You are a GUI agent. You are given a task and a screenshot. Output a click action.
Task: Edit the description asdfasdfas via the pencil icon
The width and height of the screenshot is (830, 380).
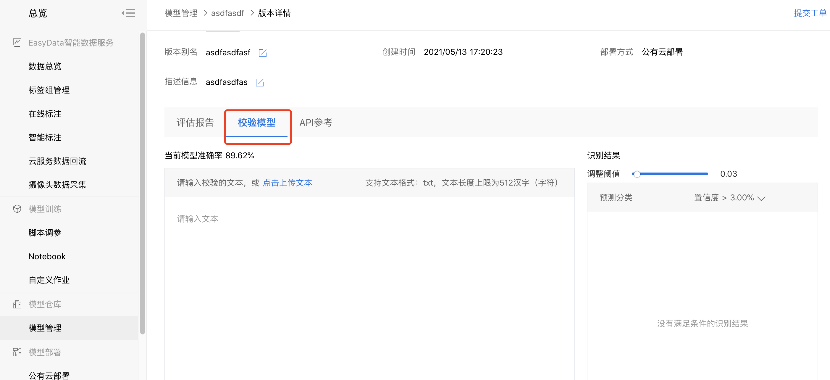pyautogui.click(x=260, y=83)
